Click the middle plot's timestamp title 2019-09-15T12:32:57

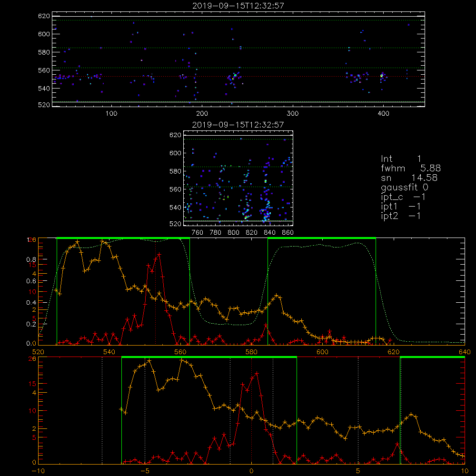click(x=238, y=125)
